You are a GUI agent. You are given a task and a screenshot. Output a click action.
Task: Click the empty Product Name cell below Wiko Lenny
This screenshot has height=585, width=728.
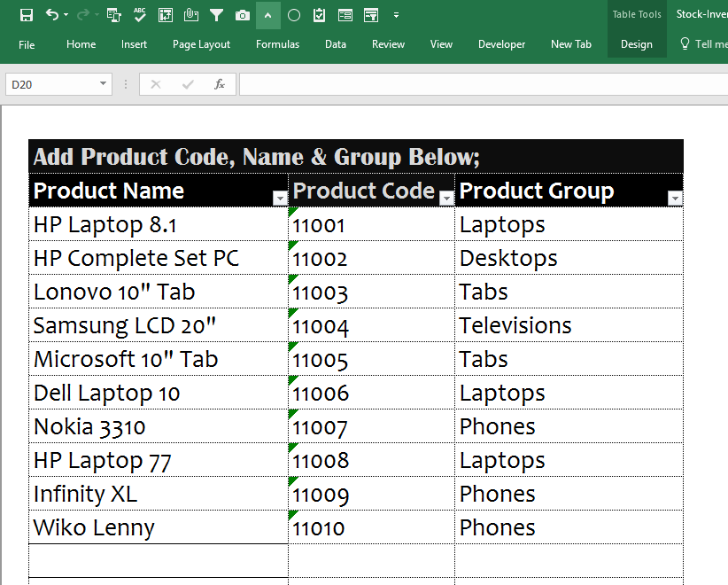click(159, 561)
